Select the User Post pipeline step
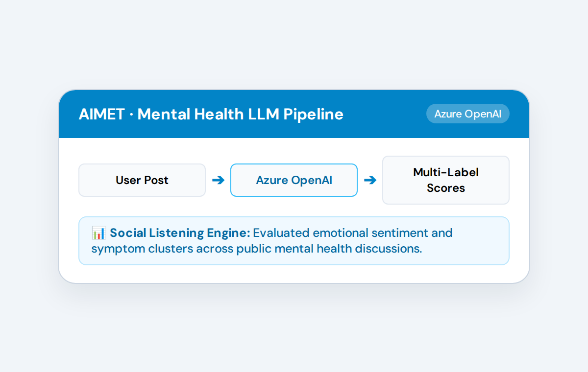588x372 pixels. 142,180
